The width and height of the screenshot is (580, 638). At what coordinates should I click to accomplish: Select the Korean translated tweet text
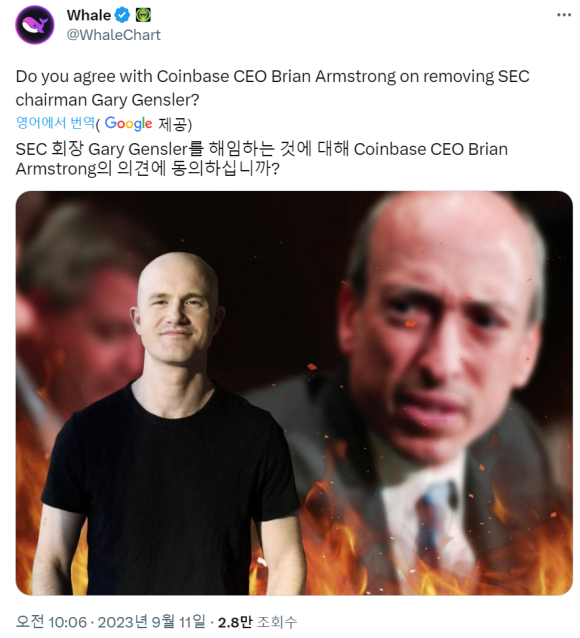click(x=262, y=159)
